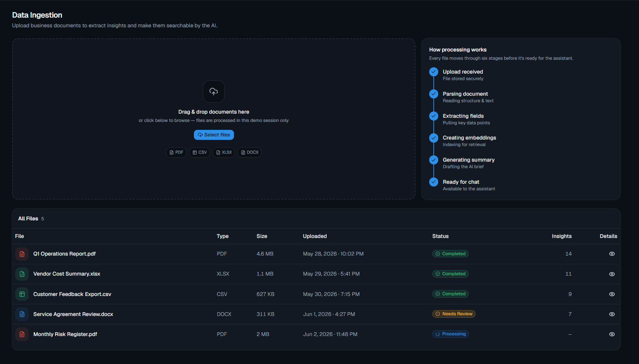Viewport: 639px width, 364px height.
Task: Click the Upload received step label
Action: click(463, 72)
